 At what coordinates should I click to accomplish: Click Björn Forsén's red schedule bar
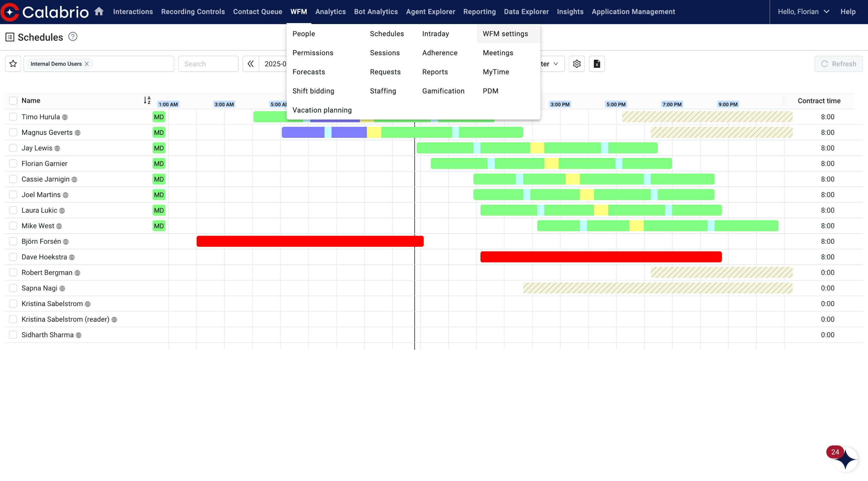tap(310, 241)
